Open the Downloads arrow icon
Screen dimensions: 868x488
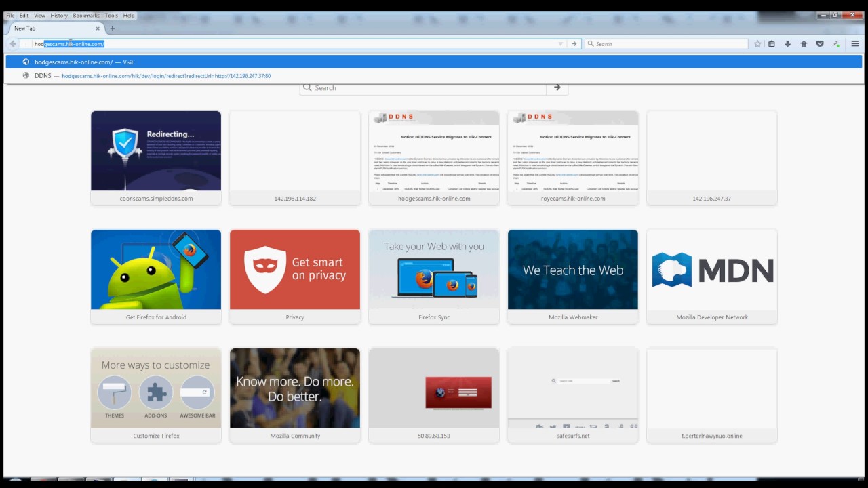pos(787,43)
